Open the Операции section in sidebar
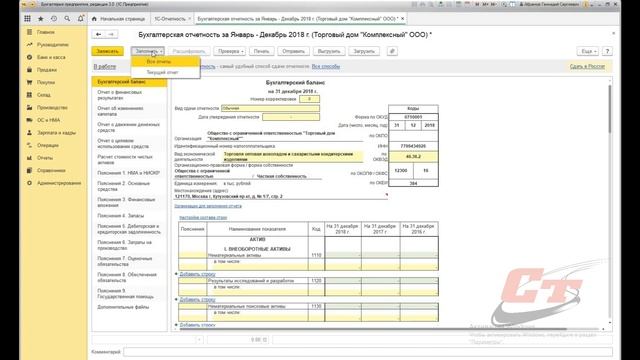This screenshot has width=640, height=360. (x=48, y=145)
